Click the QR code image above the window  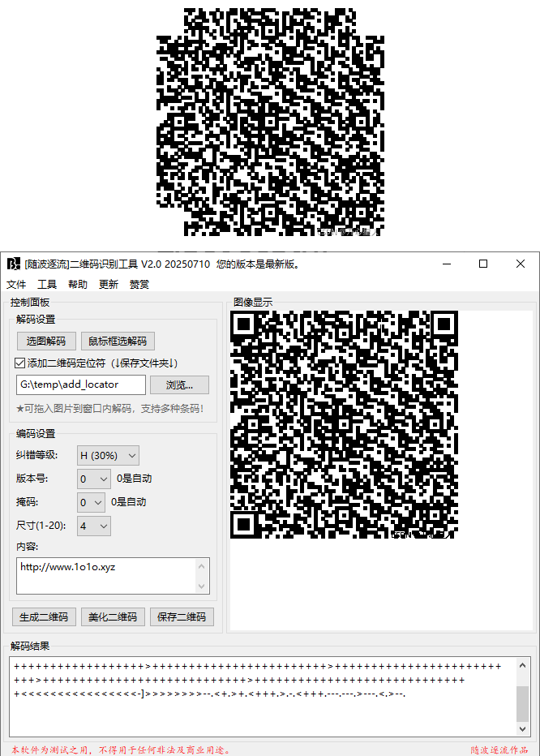271,122
